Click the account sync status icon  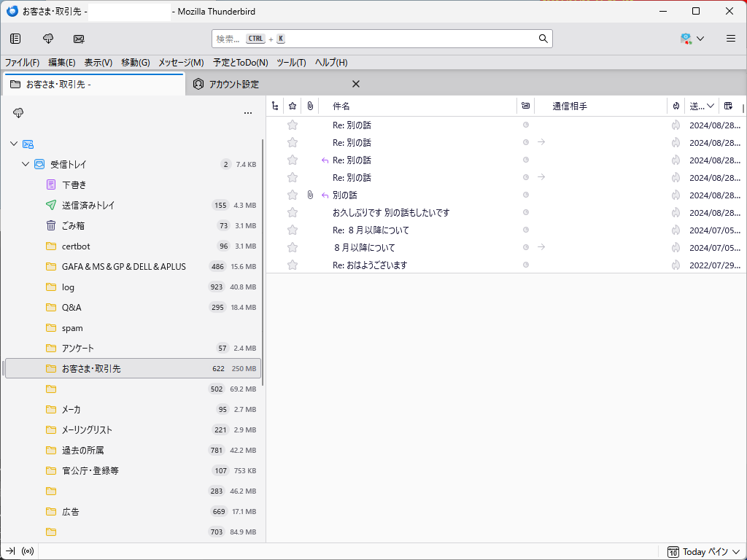(686, 39)
